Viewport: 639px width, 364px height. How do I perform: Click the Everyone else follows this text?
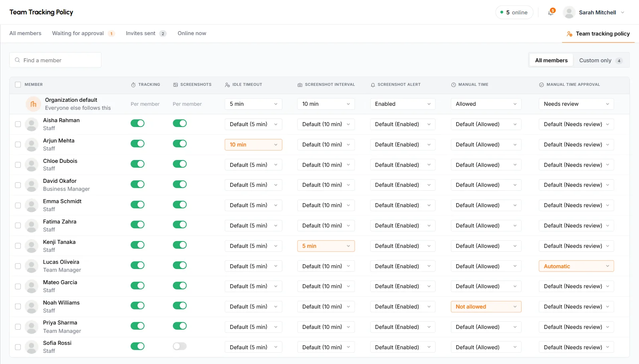[78, 108]
